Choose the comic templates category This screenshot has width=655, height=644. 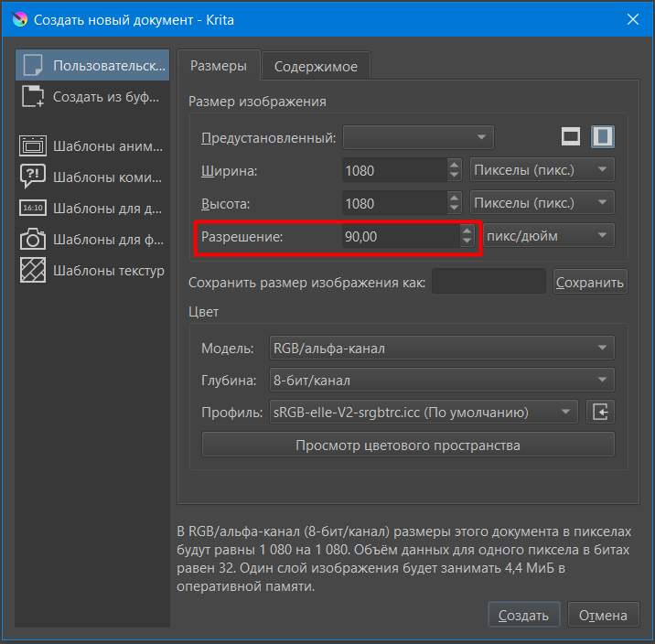point(33,177)
